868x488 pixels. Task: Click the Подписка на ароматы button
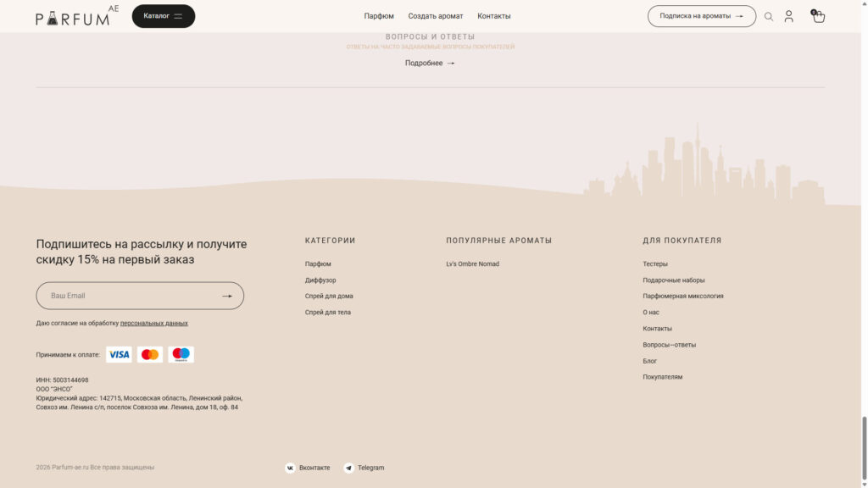[701, 16]
